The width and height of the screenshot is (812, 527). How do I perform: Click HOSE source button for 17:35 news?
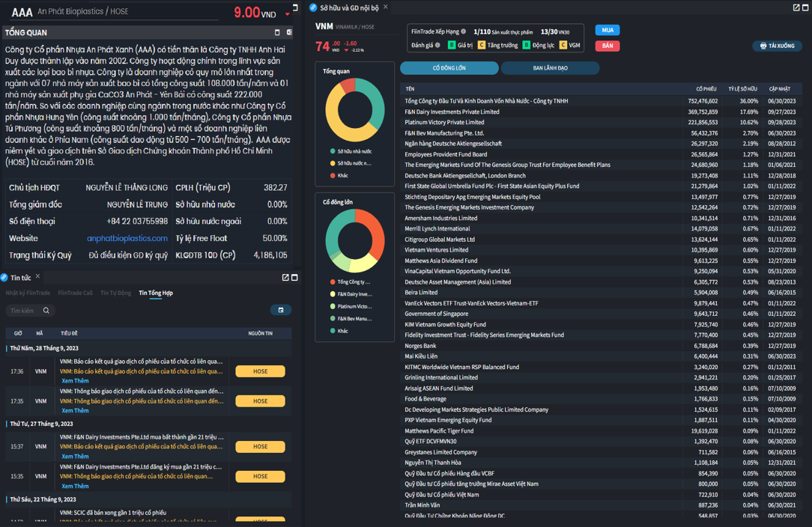[x=260, y=401]
